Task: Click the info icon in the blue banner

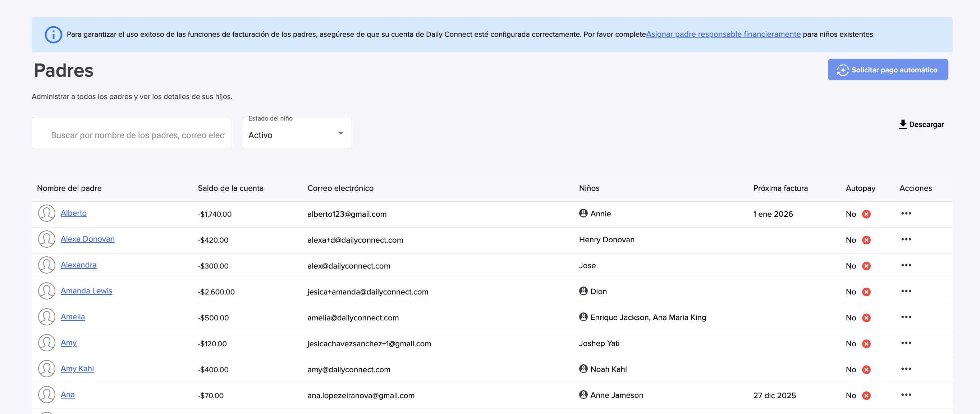Action: [x=53, y=35]
